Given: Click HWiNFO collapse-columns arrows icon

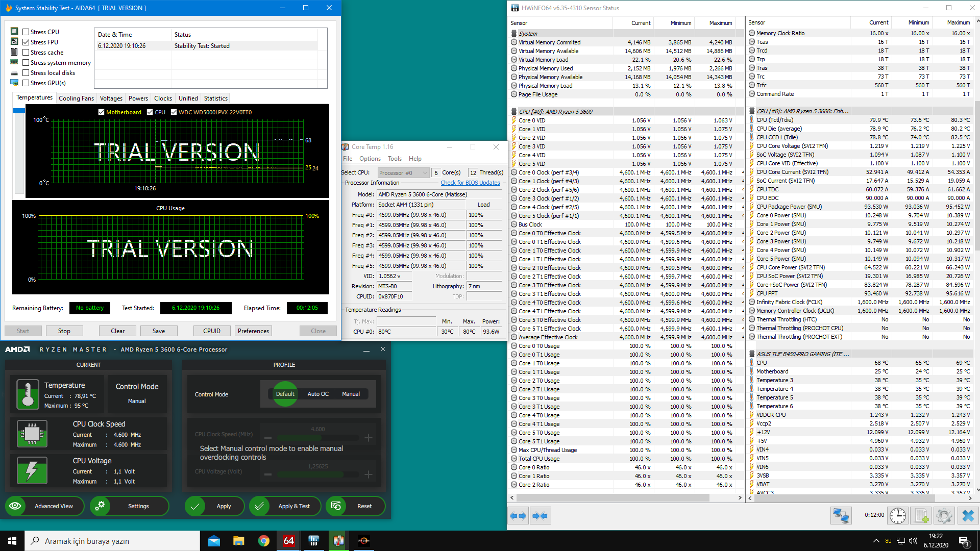Looking at the screenshot, I should tap(540, 516).
